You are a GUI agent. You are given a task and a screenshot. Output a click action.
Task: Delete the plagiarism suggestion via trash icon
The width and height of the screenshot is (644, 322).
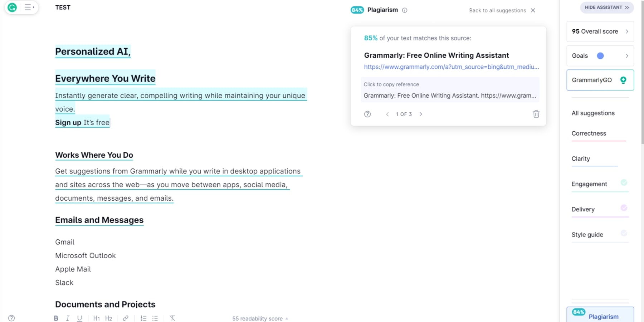(536, 114)
